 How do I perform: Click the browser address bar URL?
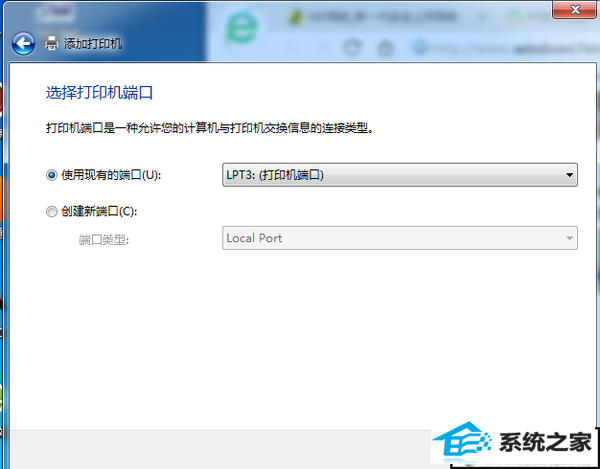tap(513, 49)
